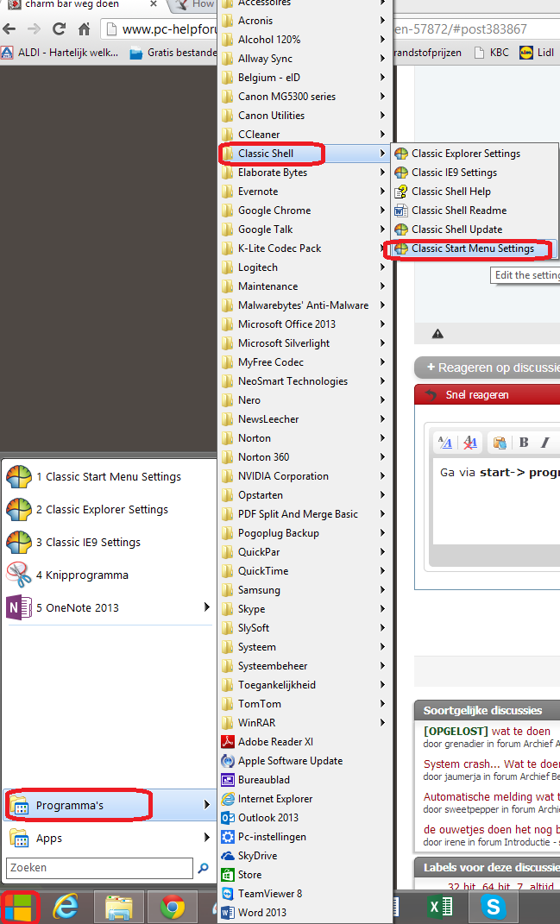Expand the NVIDIA Corporation folder
Screen dimensions: 560x924
(x=305, y=476)
